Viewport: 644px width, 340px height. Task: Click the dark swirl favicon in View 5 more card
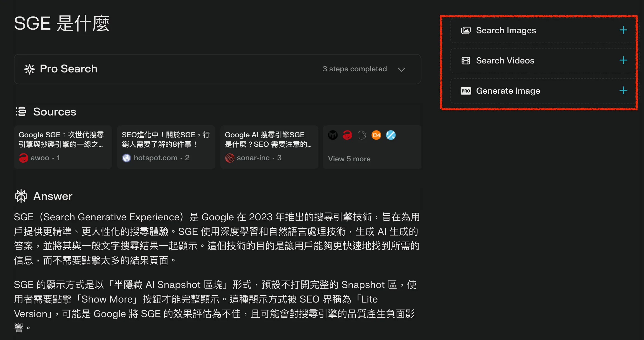click(x=362, y=135)
